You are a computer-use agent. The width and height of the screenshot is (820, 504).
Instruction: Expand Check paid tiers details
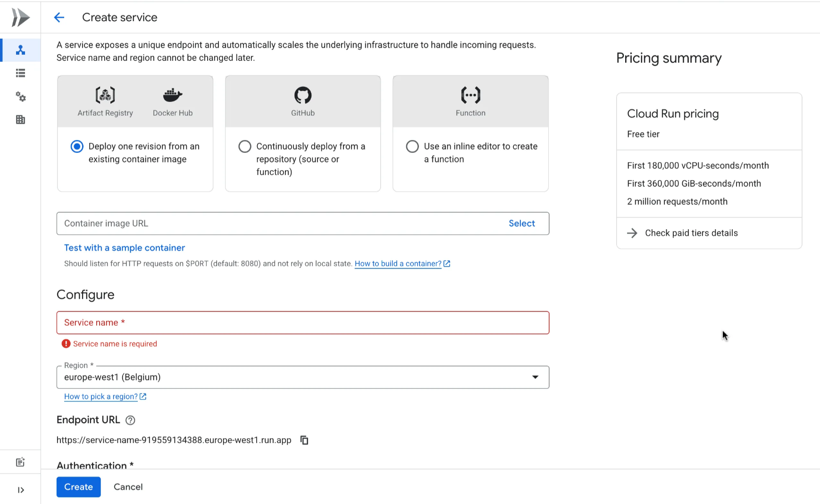[691, 233]
